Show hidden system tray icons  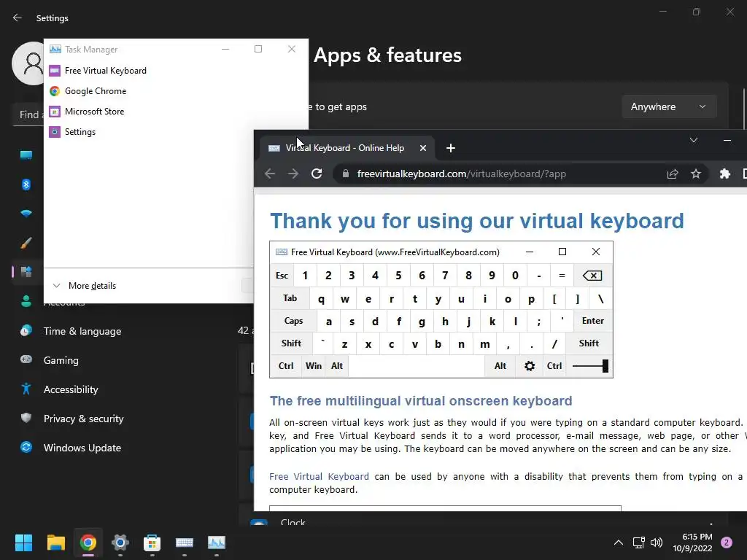(x=619, y=542)
